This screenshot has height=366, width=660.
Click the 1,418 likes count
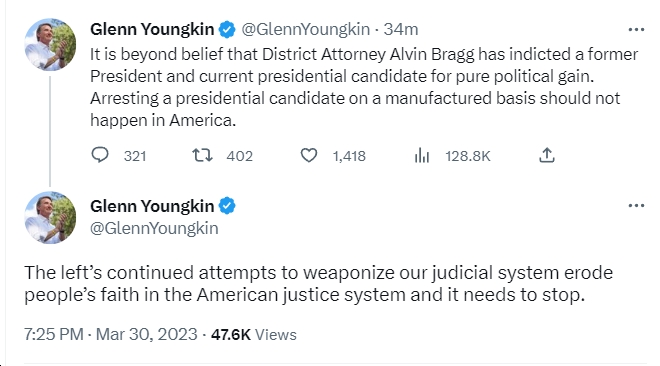tap(349, 156)
